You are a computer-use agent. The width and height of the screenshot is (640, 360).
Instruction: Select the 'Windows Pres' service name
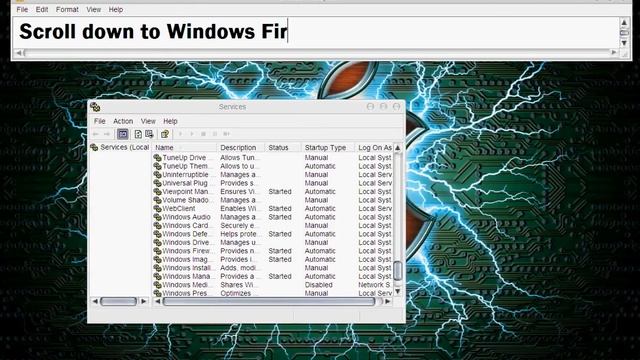tap(186, 293)
